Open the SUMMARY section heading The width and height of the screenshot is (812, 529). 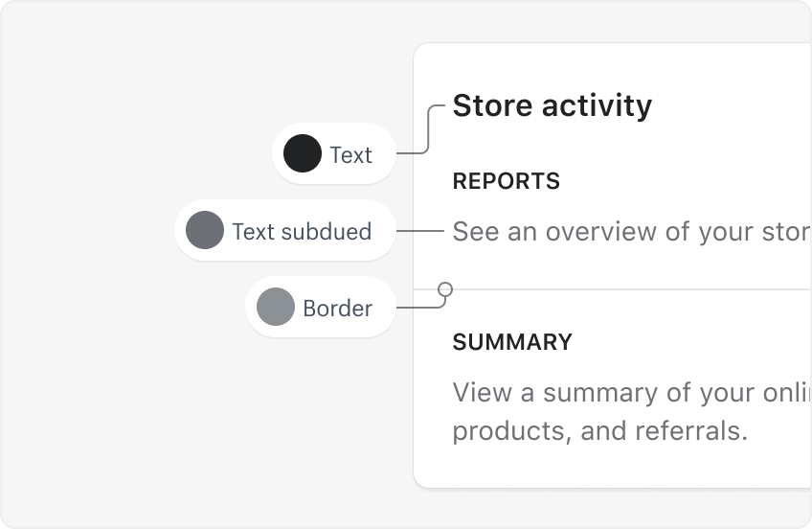(x=512, y=342)
